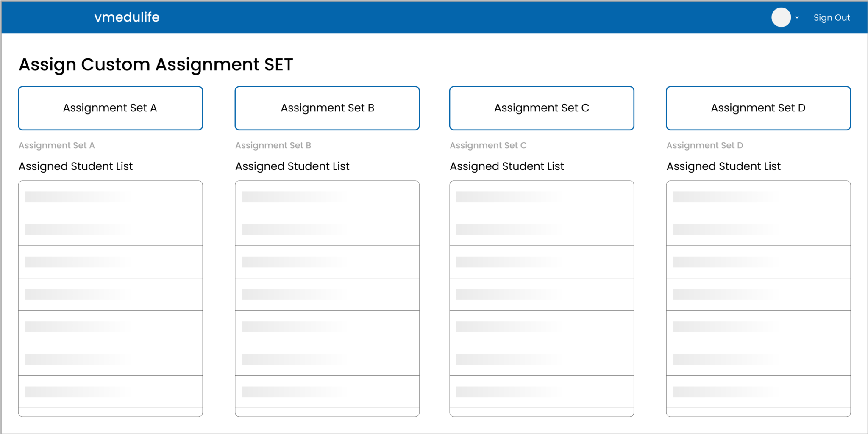Select the Assignment Set B button
The height and width of the screenshot is (434, 868).
click(x=327, y=108)
